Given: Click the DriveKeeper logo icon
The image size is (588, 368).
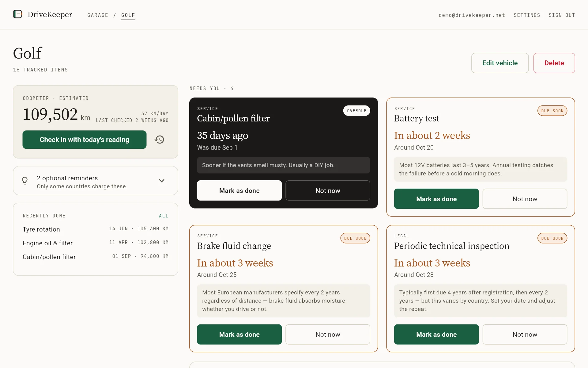Looking at the screenshot, I should pos(18,14).
